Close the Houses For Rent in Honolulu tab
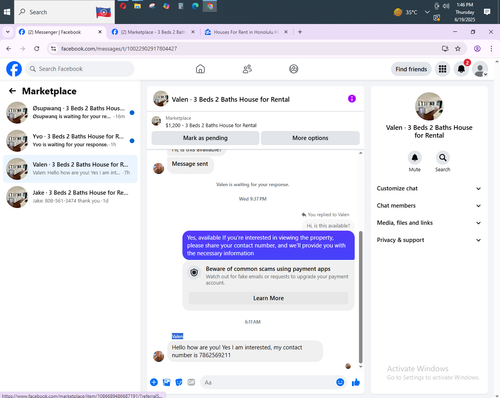The height and width of the screenshot is (398, 500). coord(286,32)
